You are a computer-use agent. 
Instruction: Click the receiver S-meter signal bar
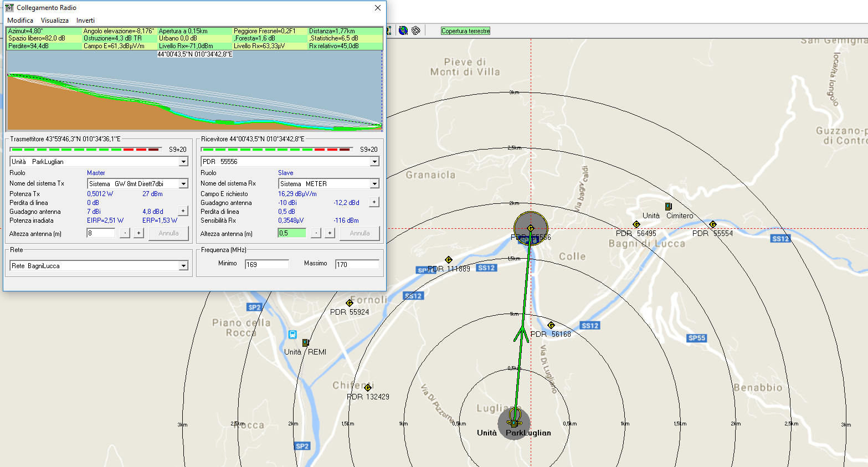click(276, 150)
